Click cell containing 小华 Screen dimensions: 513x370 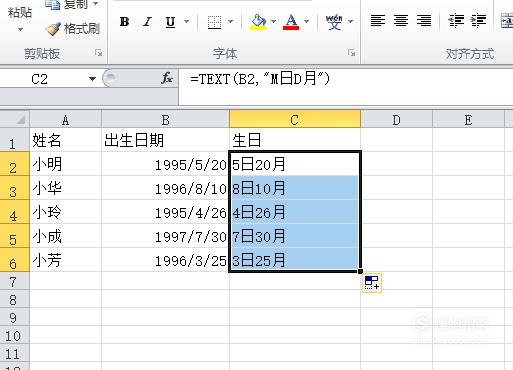pos(65,188)
